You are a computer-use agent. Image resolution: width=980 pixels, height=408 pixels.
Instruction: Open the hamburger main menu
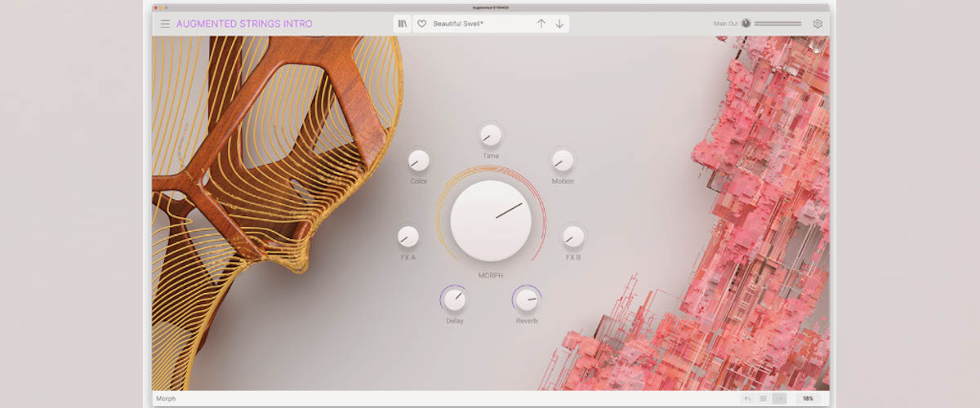coord(165,24)
